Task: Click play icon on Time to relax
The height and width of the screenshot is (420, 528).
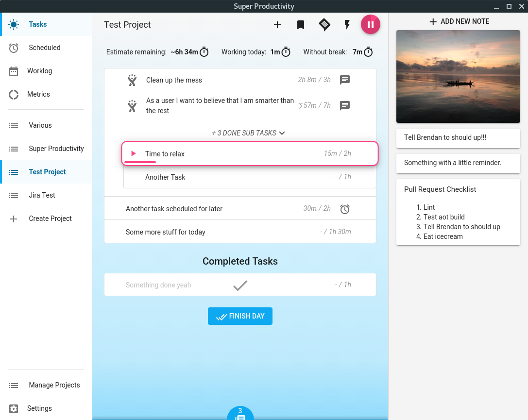Action: 134,153
